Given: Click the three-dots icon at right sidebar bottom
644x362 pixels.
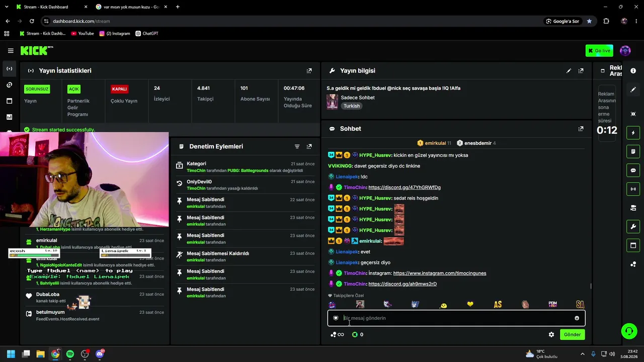Looking at the screenshot, I should pyautogui.click(x=633, y=264).
